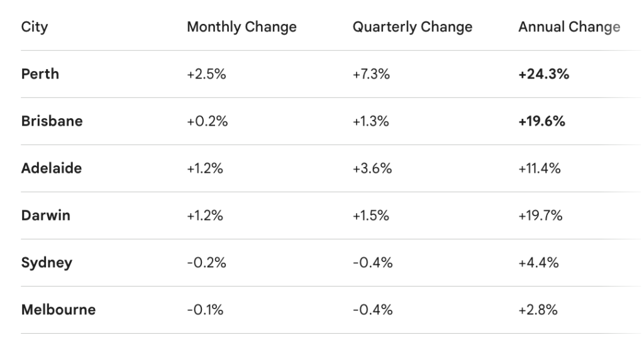Click the Monthly Change column header
Viewport: 644px width, 345px height.
[241, 27]
